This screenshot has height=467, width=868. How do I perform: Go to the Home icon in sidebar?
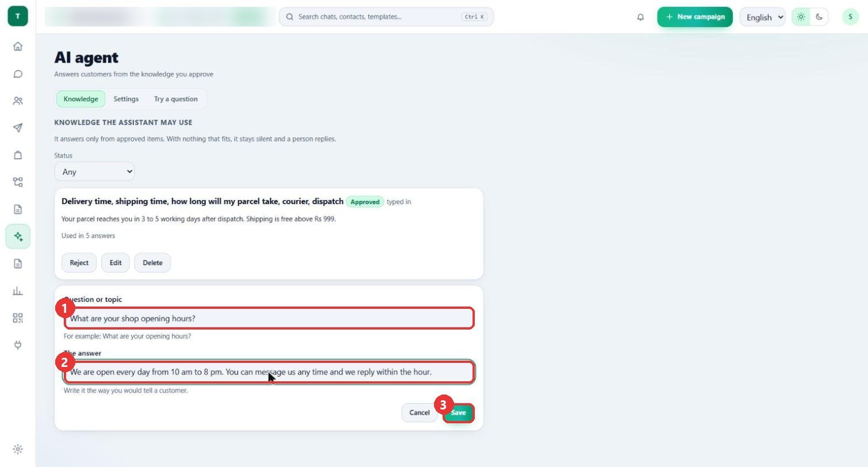coord(18,47)
